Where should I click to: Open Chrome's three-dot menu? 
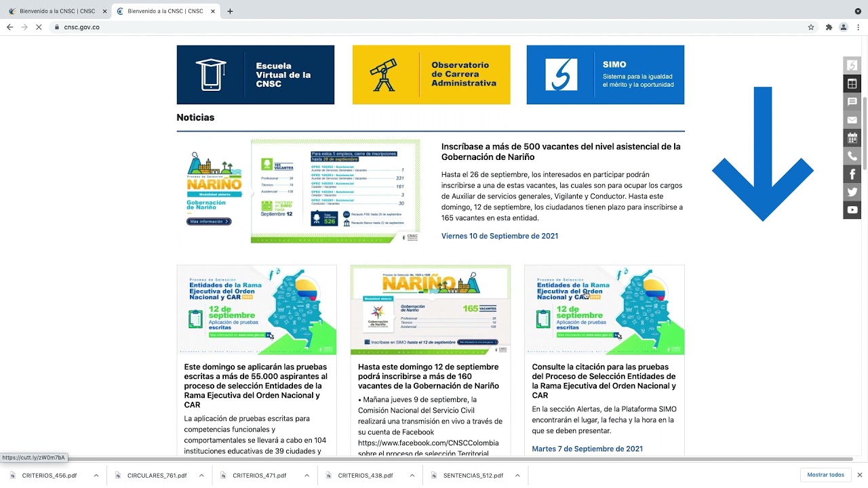coord(859,27)
